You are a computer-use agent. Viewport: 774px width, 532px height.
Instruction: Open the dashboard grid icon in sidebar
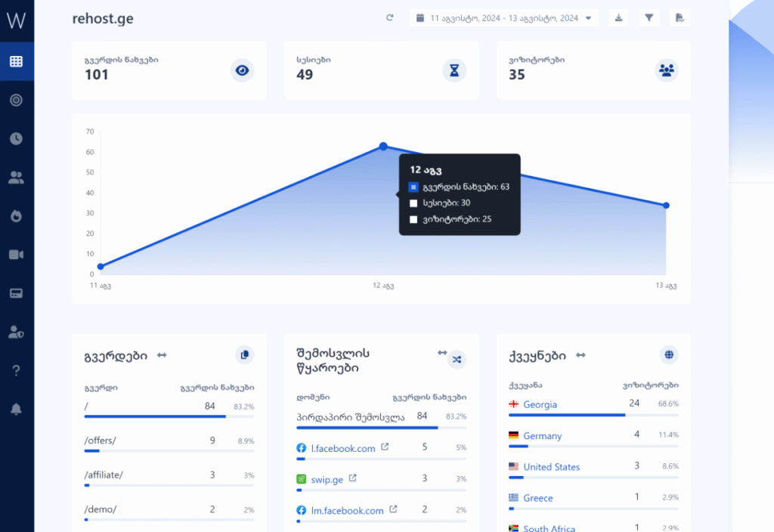16,61
